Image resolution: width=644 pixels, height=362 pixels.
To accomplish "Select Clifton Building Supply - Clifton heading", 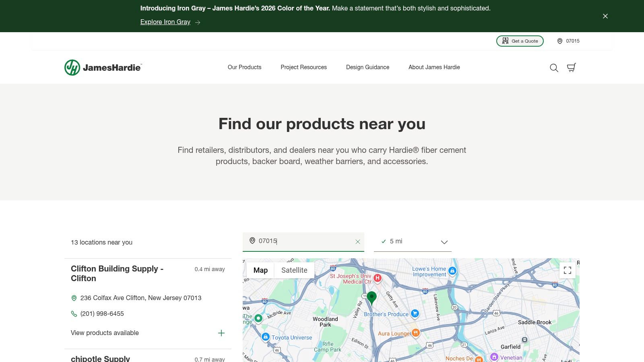I will click(x=117, y=274).
